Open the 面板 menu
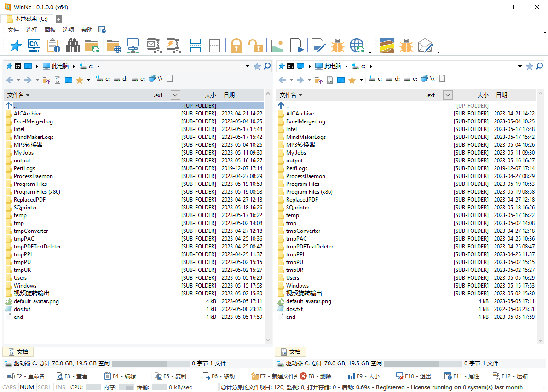This screenshot has height=392, width=548. tap(50, 30)
